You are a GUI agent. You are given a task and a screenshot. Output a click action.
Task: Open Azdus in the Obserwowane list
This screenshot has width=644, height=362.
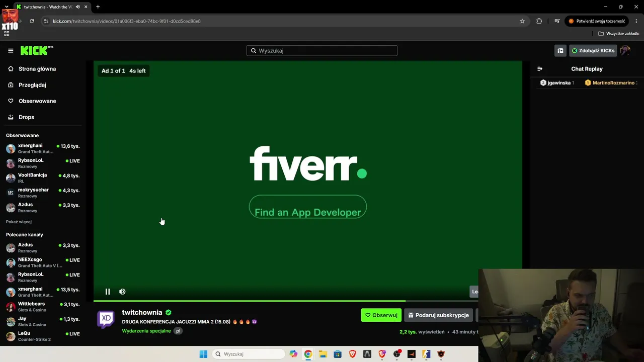(x=43, y=208)
